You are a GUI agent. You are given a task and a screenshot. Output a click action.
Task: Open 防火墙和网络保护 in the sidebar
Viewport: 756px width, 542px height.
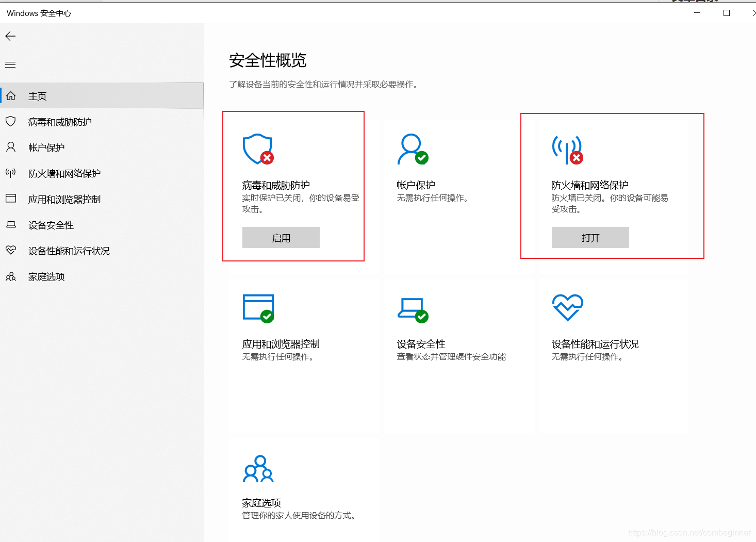[64, 173]
